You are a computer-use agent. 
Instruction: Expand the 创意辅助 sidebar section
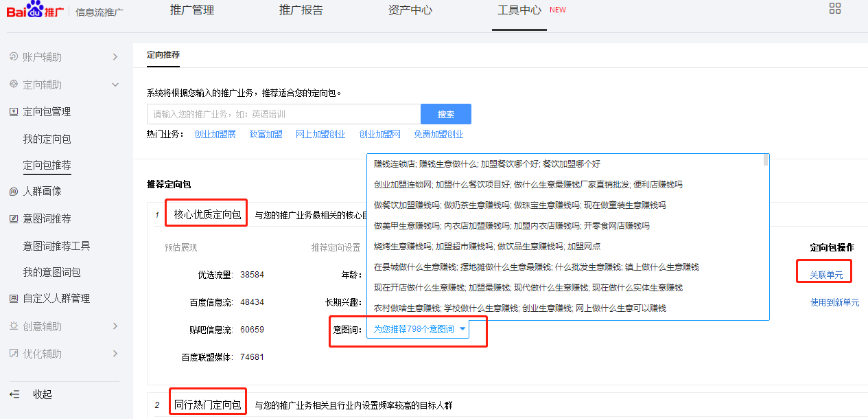coord(43,326)
